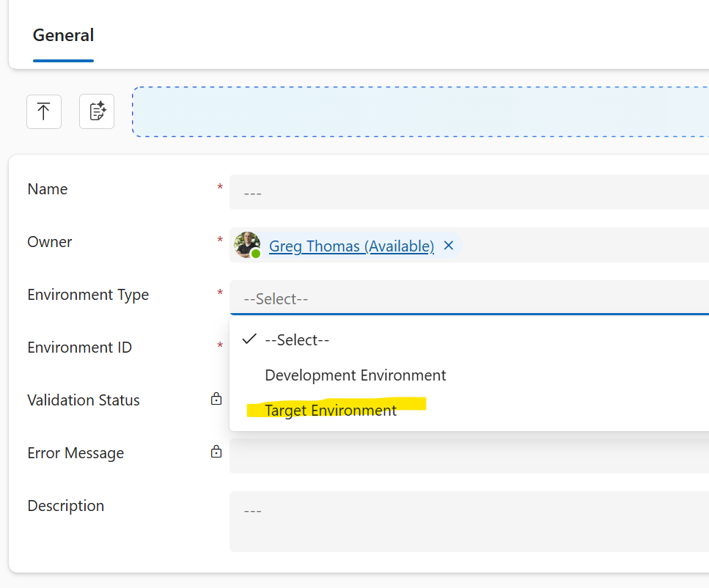Remove Greg Thomas as owner
This screenshot has width=709, height=588.
tap(449, 246)
